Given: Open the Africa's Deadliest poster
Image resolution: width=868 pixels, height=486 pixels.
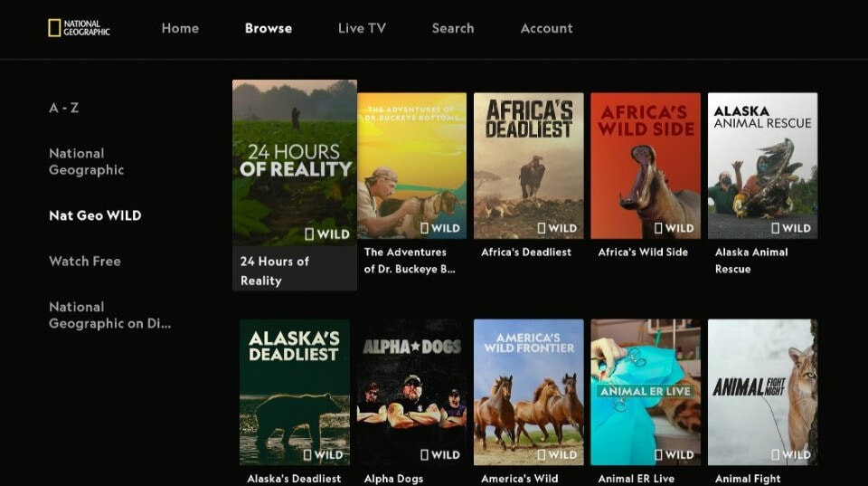Looking at the screenshot, I should [529, 166].
